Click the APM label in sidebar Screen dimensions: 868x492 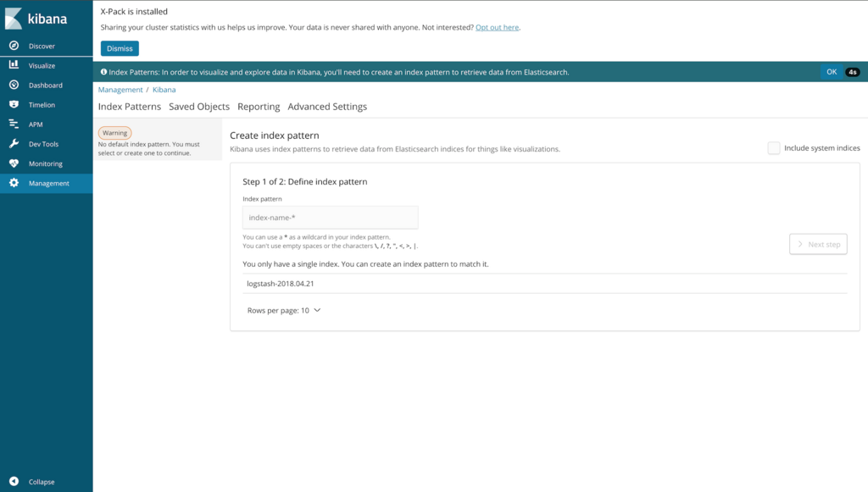click(36, 124)
